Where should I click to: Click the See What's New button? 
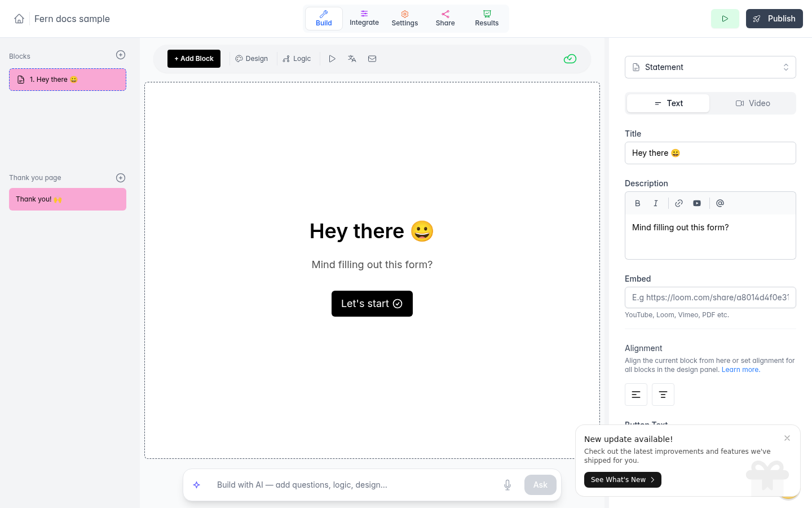(x=623, y=480)
